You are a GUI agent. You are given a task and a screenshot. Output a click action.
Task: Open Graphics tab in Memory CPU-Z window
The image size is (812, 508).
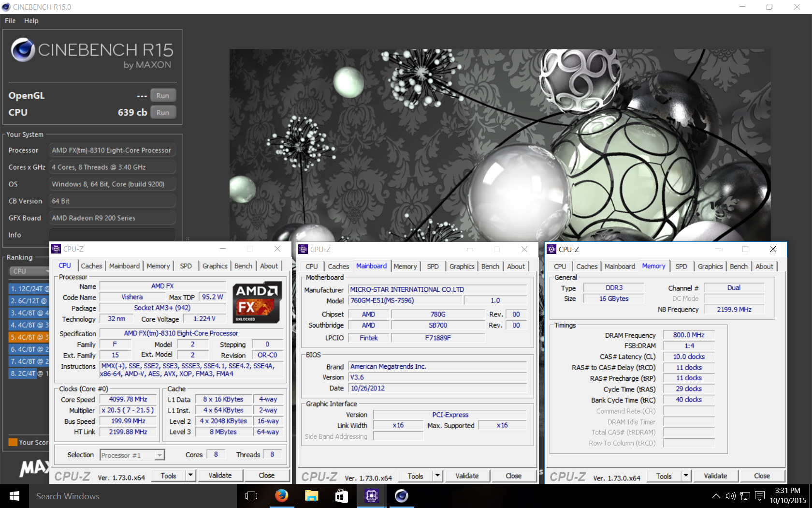pos(710,267)
